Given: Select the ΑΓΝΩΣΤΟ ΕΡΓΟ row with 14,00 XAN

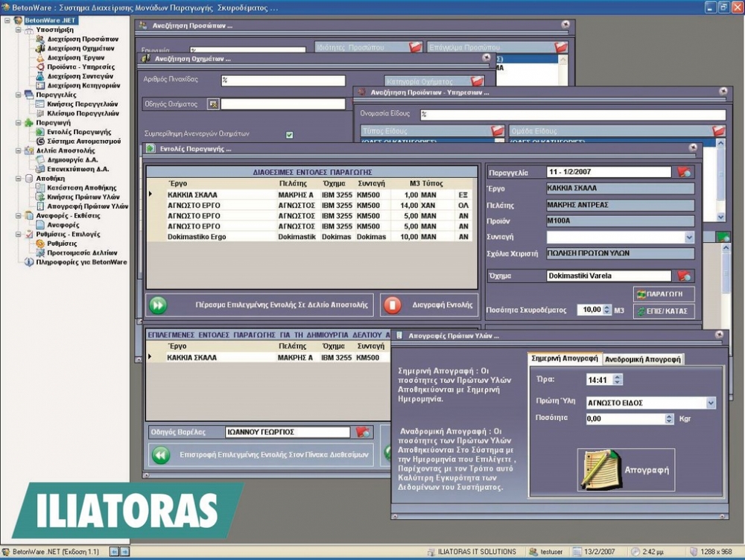Looking at the screenshot, I should (309, 206).
